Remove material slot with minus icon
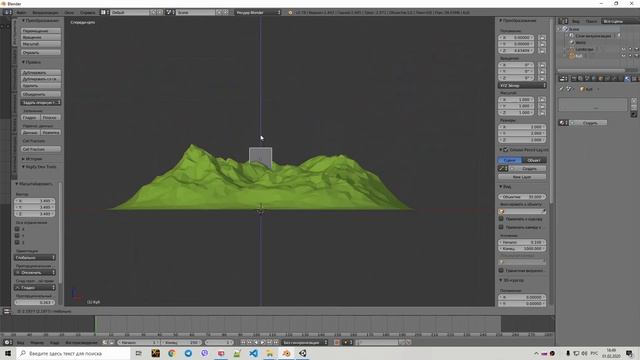 pos(634,107)
